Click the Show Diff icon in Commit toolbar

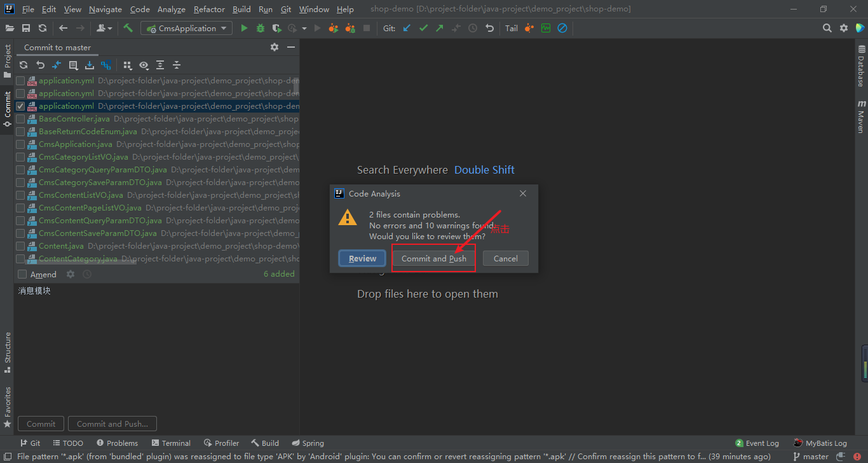point(57,65)
